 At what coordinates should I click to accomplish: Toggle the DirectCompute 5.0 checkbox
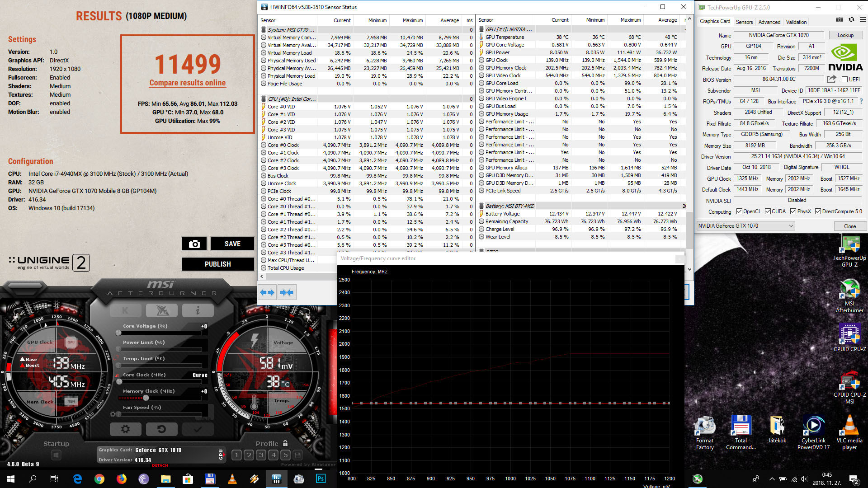818,211
